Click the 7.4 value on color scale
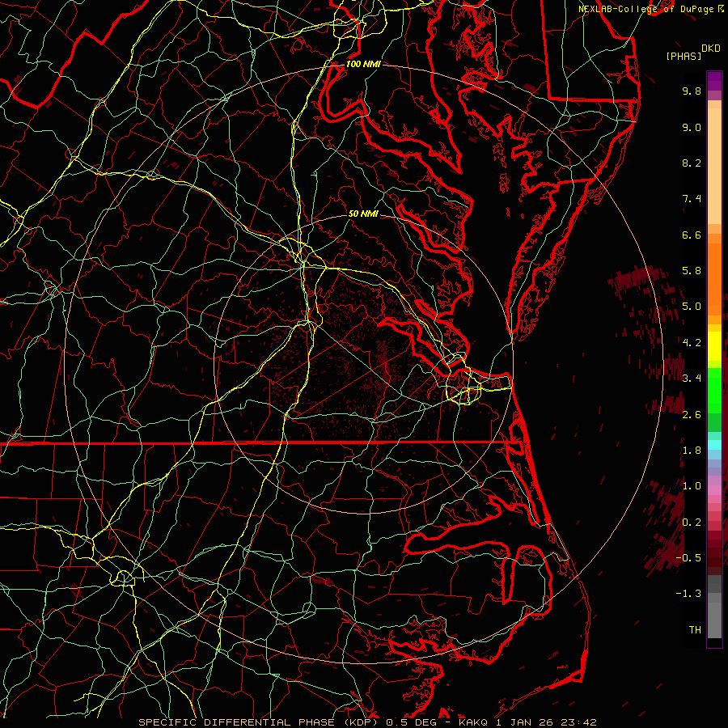Screen dimensions: 728x728 click(x=692, y=199)
